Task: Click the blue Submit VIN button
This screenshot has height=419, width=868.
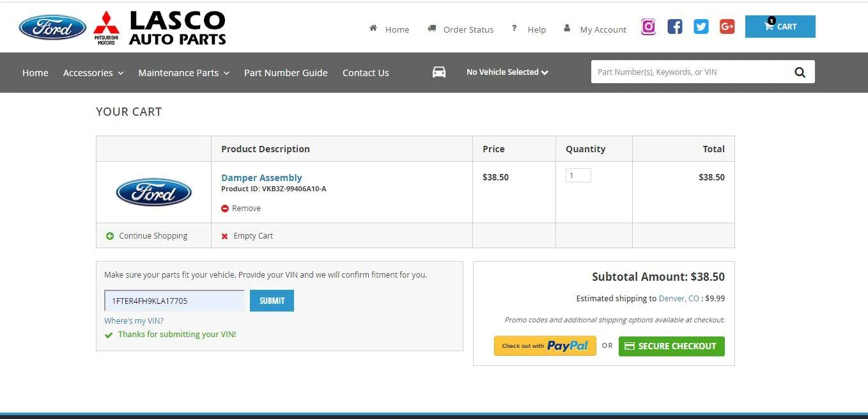Action: [x=272, y=301]
